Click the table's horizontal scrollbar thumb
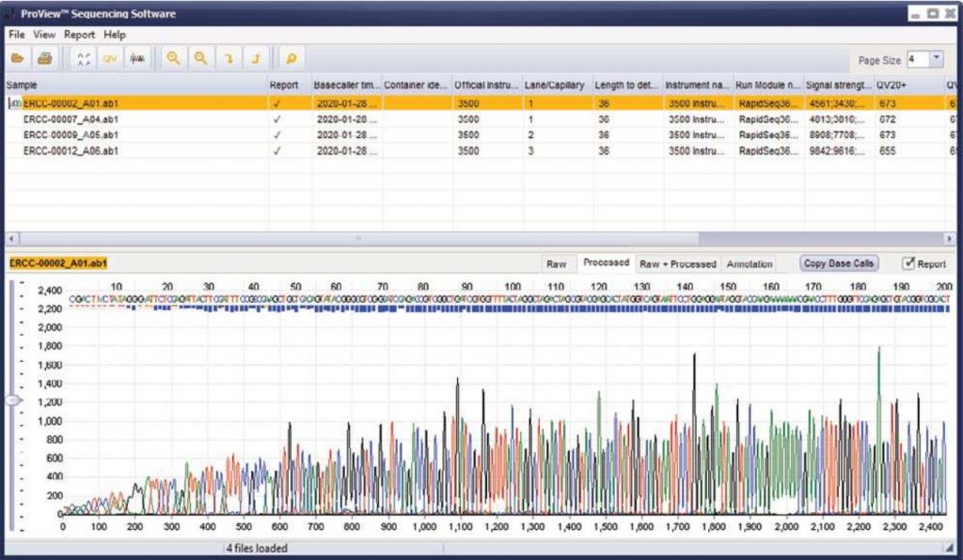The width and height of the screenshot is (963, 560). [358, 238]
